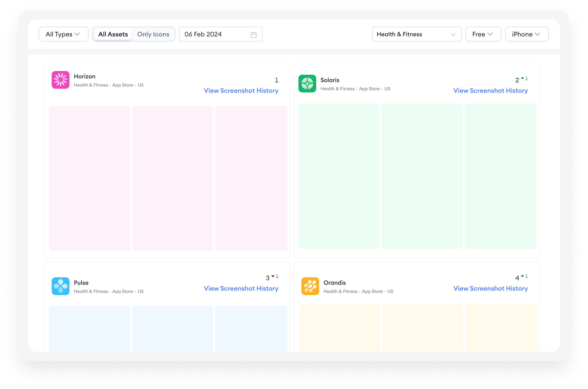Open the iPhone device dropdown
The height and width of the screenshot is (389, 588).
526,34
